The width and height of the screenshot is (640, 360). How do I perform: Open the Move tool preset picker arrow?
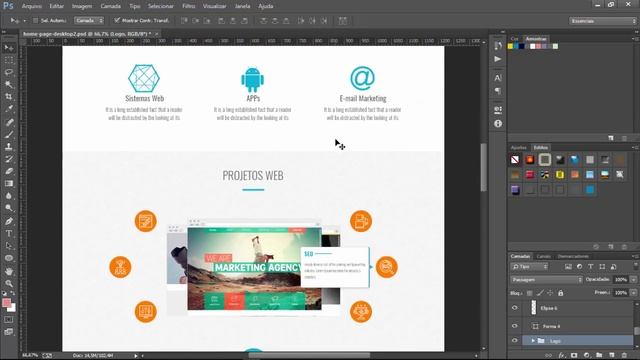tap(24, 20)
